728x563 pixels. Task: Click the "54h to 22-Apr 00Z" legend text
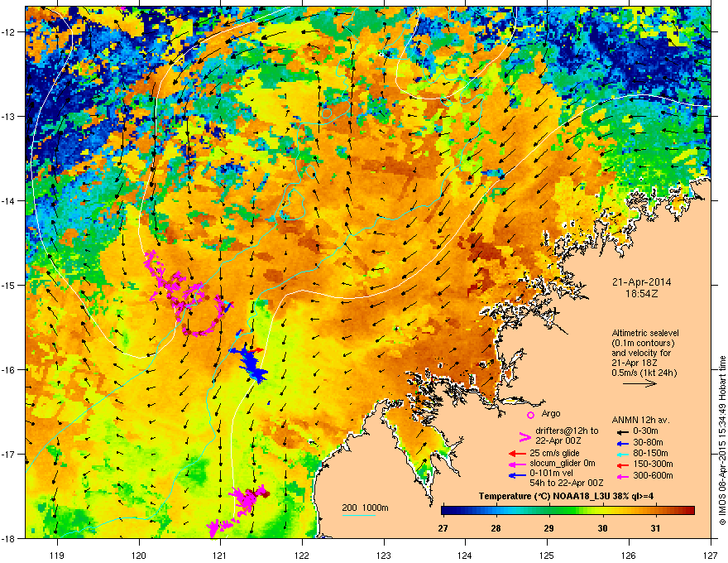(566, 483)
